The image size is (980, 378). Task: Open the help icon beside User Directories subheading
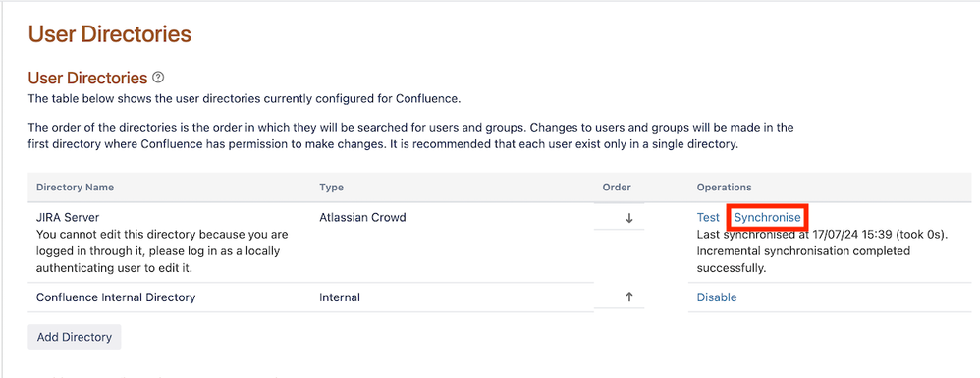[158, 79]
